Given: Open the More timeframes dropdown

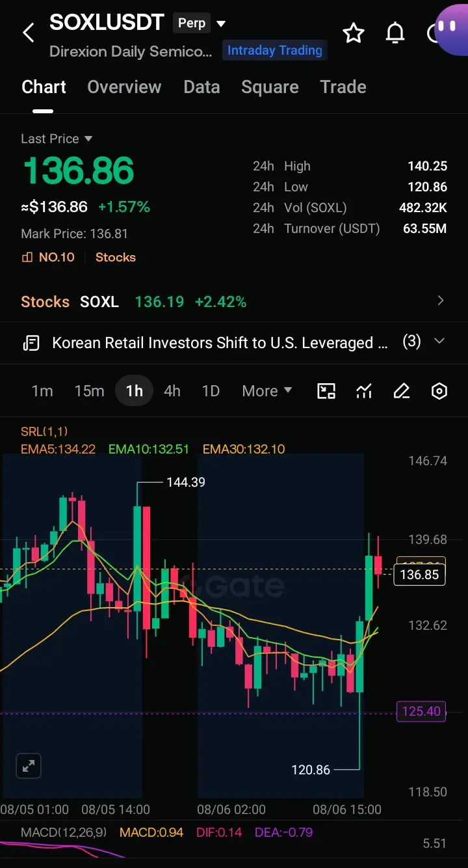Looking at the screenshot, I should pos(267,391).
